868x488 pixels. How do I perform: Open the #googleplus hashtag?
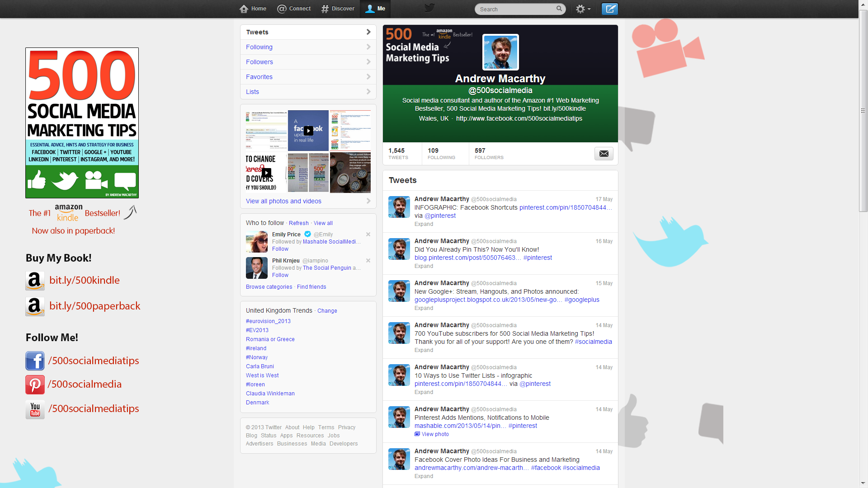582,300
